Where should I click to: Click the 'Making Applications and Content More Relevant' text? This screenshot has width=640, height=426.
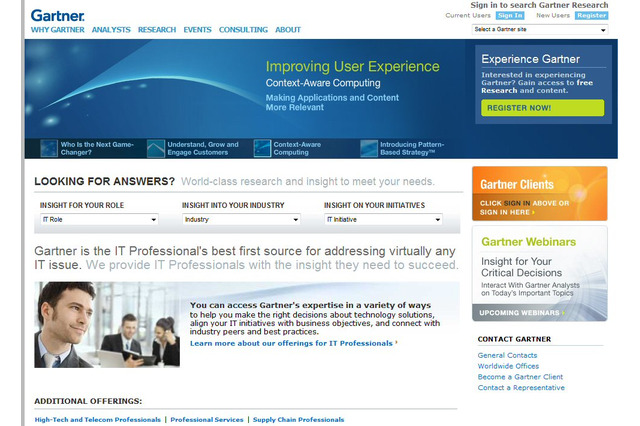coord(332,102)
